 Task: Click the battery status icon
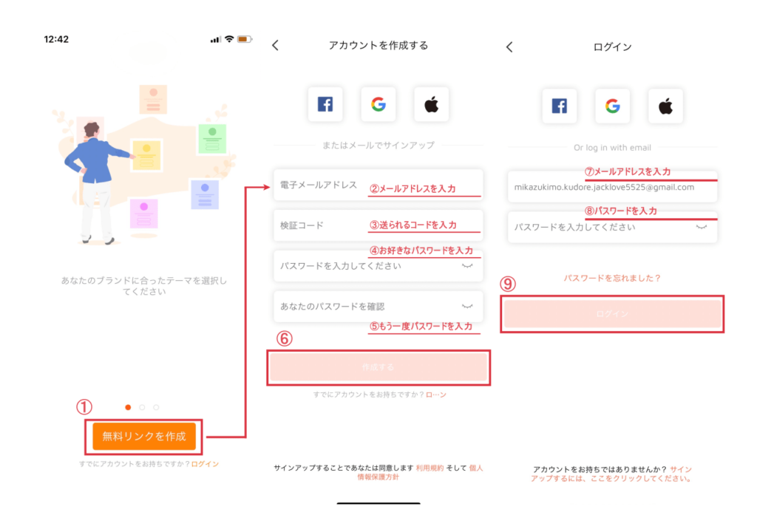point(244,39)
